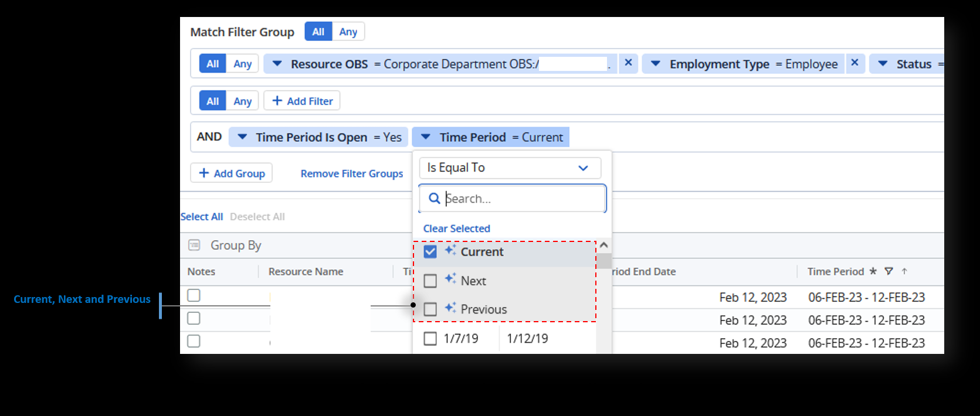The width and height of the screenshot is (980, 416).
Task: Set Match Filter Group to All
Action: [318, 32]
